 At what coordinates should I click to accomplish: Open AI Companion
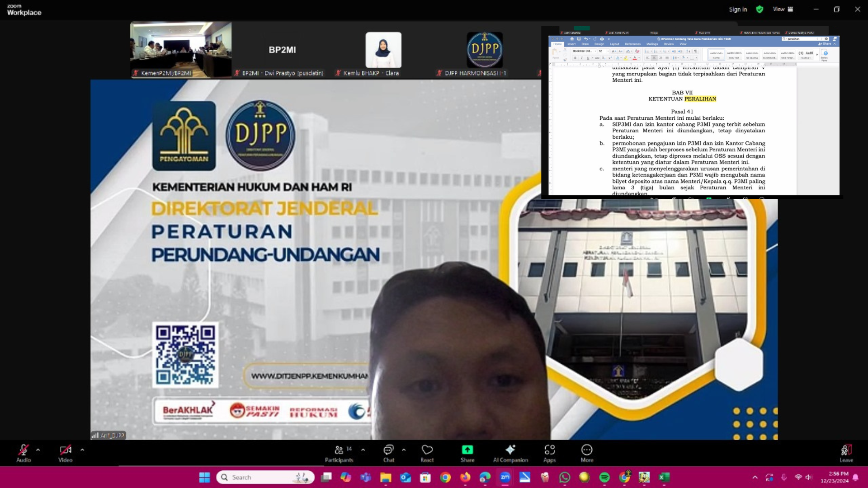pos(510,453)
